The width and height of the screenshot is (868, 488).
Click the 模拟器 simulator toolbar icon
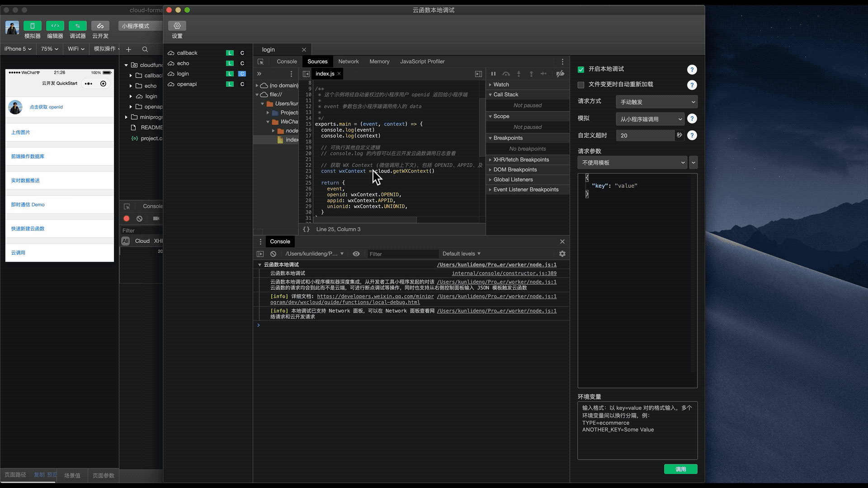click(x=32, y=26)
